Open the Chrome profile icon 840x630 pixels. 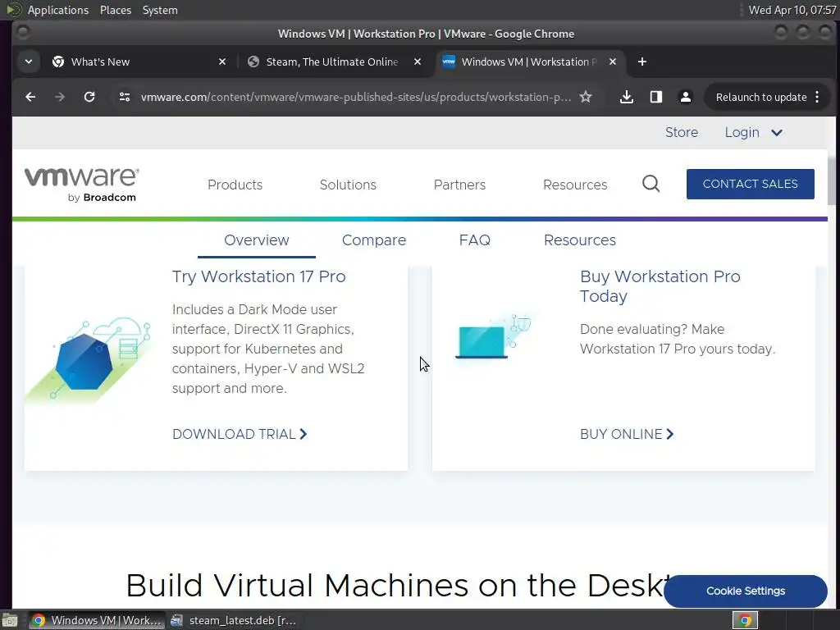point(685,97)
